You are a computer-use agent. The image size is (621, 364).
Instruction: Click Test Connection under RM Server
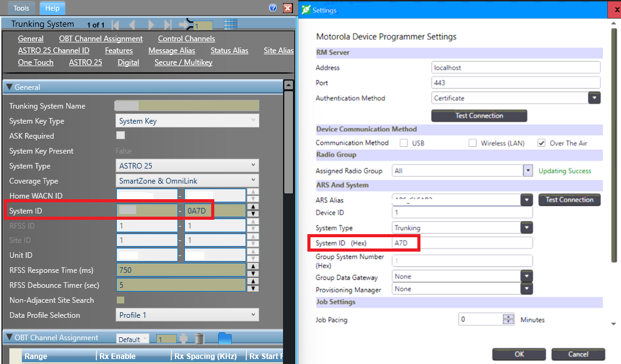[479, 116]
